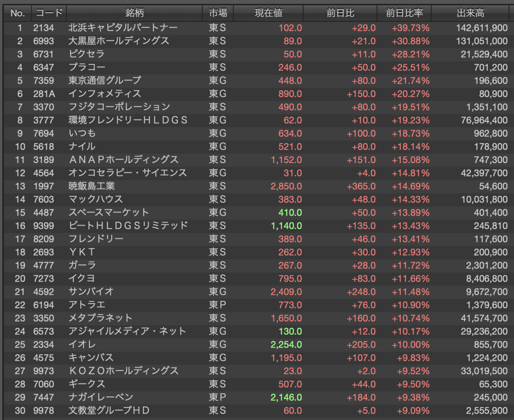Select 環境フレンドリーHLDGS
Image resolution: width=514 pixels, height=420 pixels.
click(128, 120)
